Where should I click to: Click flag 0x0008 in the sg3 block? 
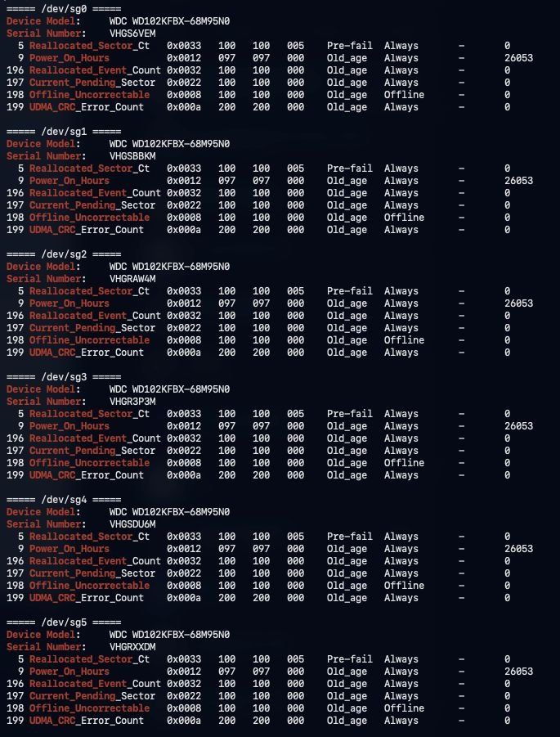[184, 462]
